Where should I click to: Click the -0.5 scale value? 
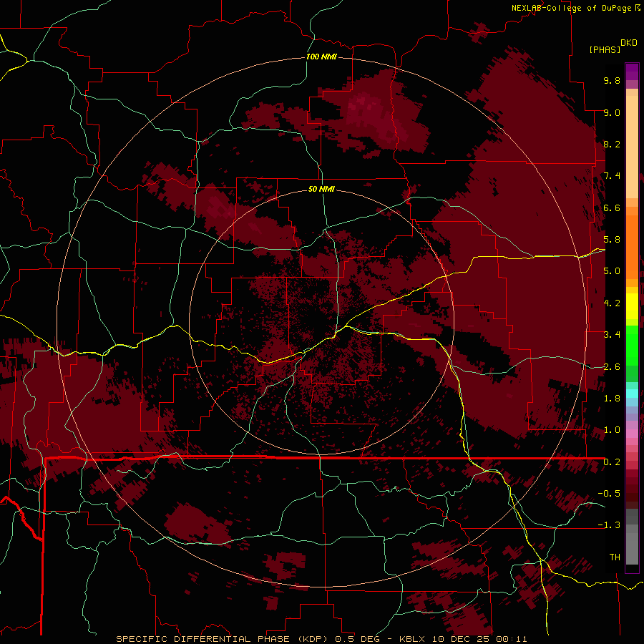tap(609, 494)
